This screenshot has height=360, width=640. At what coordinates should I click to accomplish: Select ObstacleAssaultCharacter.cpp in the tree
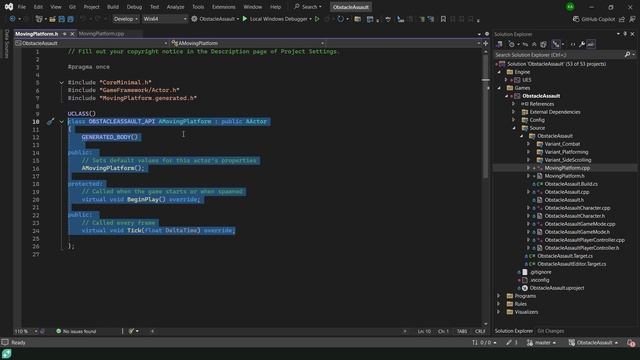[577, 208]
